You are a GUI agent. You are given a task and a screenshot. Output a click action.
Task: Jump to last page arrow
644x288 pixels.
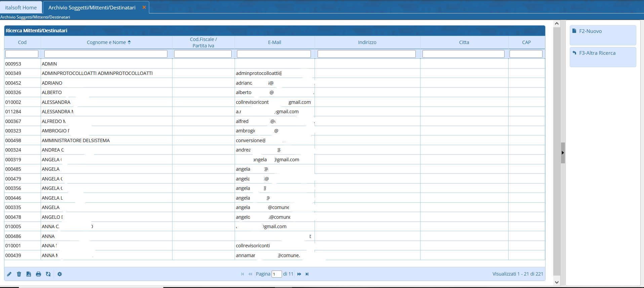pyautogui.click(x=307, y=274)
